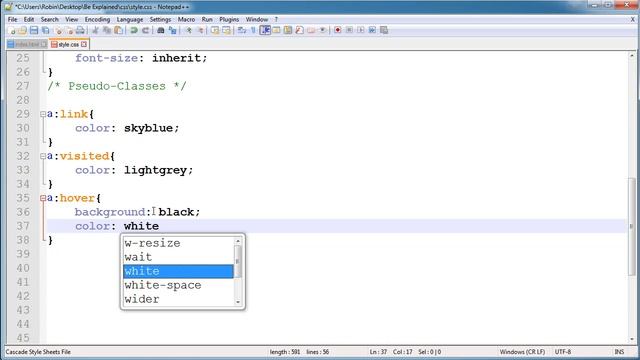Click the Zoom Out toolbar icon

200,30
